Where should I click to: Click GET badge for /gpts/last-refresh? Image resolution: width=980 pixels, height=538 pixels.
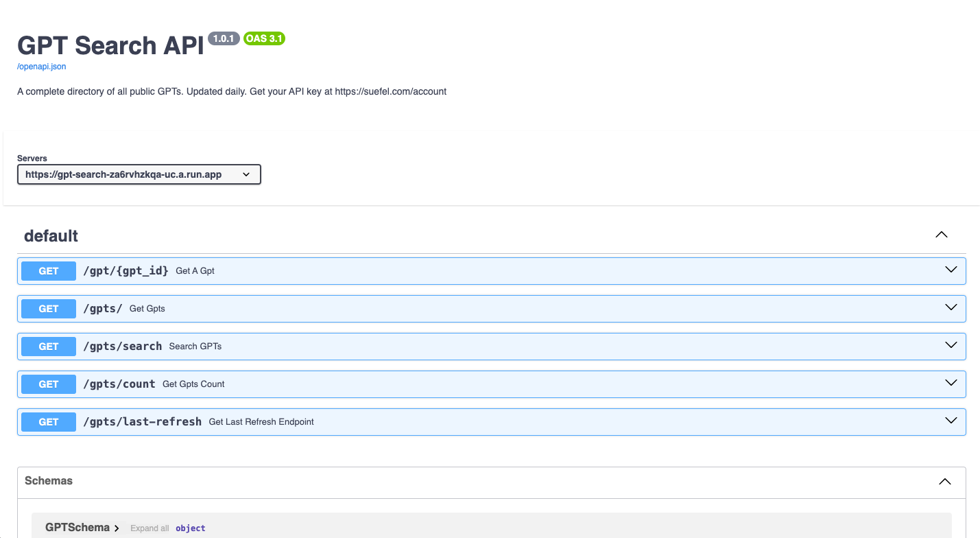[x=49, y=422]
